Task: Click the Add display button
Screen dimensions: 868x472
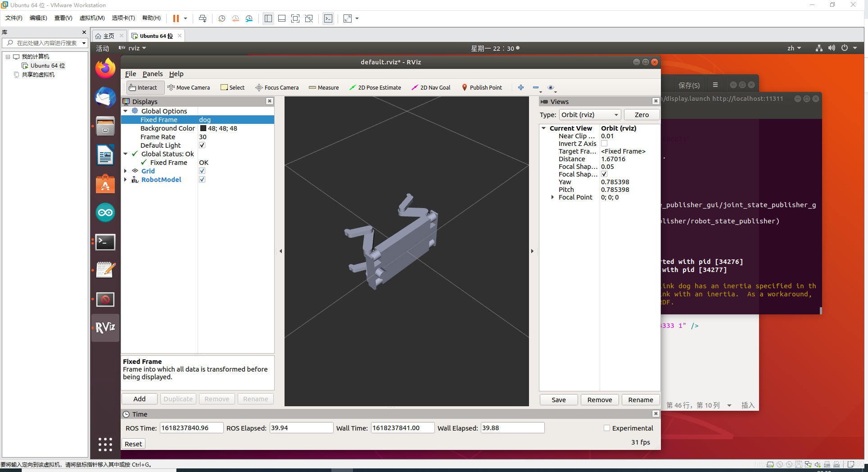Action: [140, 399]
